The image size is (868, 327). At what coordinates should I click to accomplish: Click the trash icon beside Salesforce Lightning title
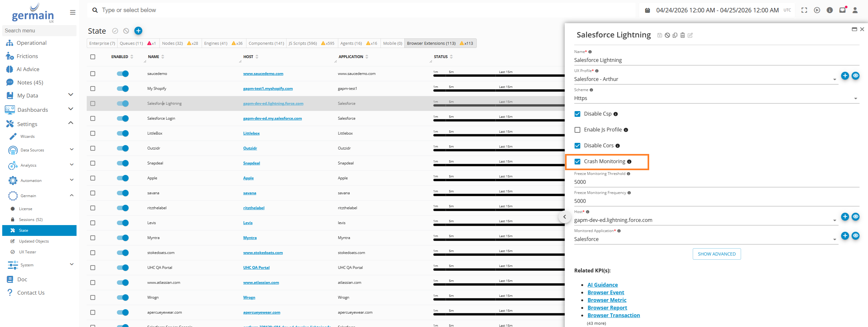tap(682, 35)
